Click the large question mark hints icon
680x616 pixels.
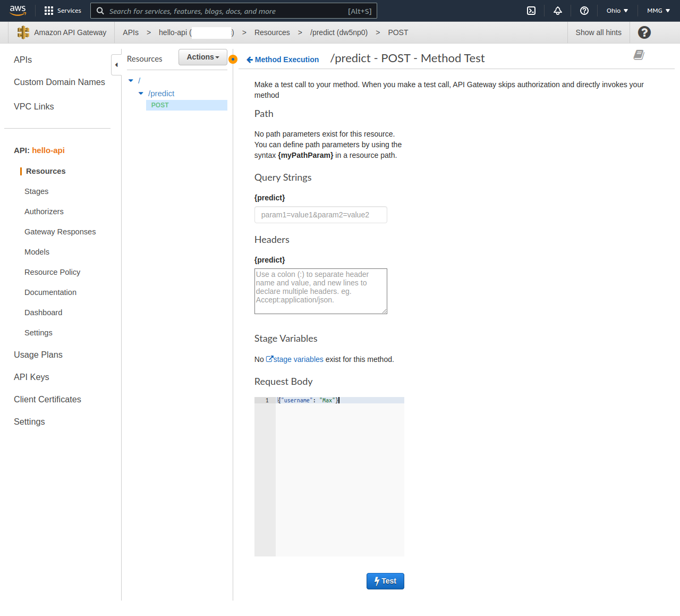[x=644, y=32]
